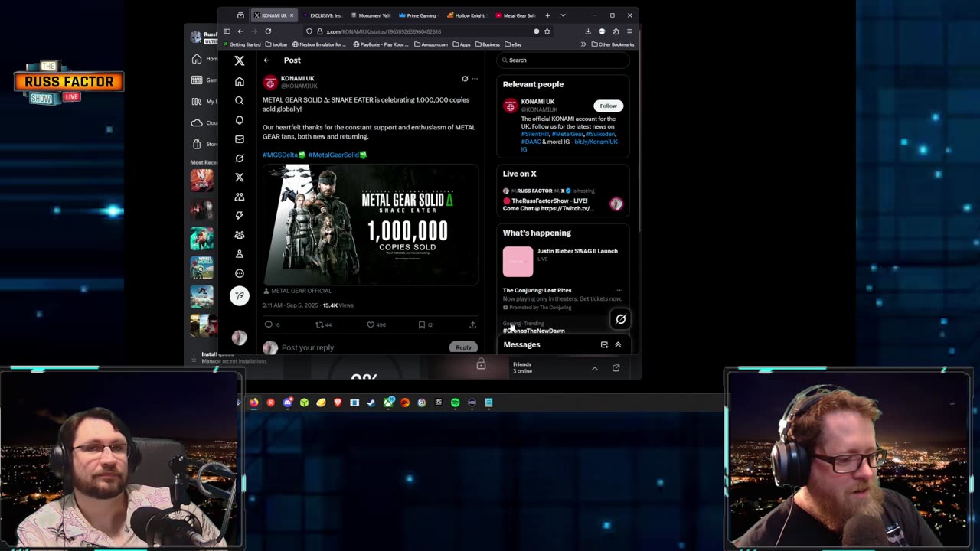
Task: Open Firefox from the taskbar
Action: pyautogui.click(x=254, y=403)
